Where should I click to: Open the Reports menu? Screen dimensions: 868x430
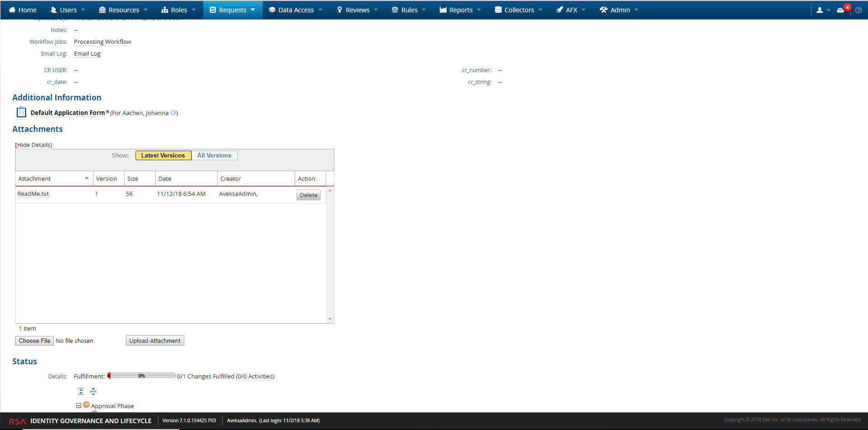[x=459, y=10]
